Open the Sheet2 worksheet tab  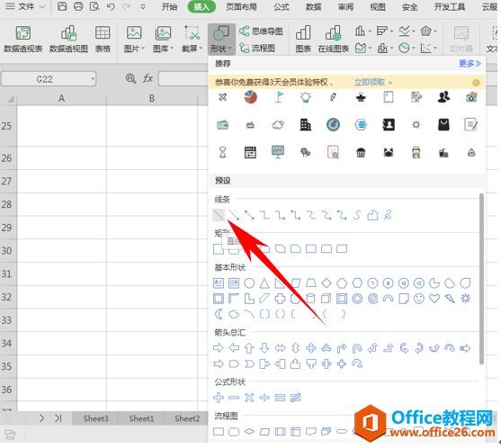pos(186,418)
